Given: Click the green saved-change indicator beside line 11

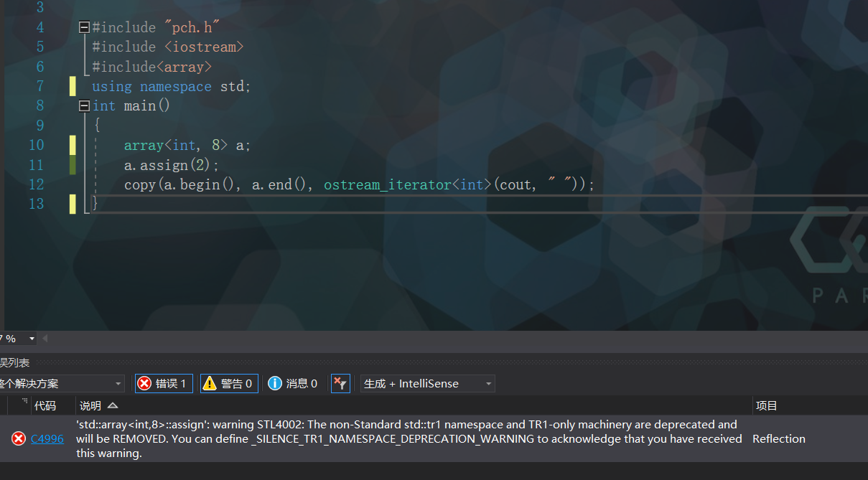Looking at the screenshot, I should pos(73,164).
